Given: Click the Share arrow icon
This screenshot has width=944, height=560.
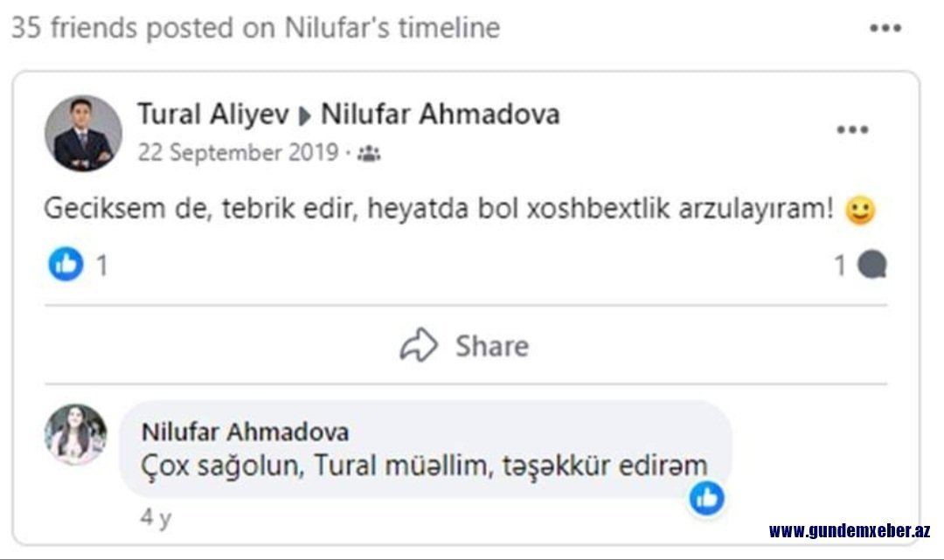Looking at the screenshot, I should (419, 346).
